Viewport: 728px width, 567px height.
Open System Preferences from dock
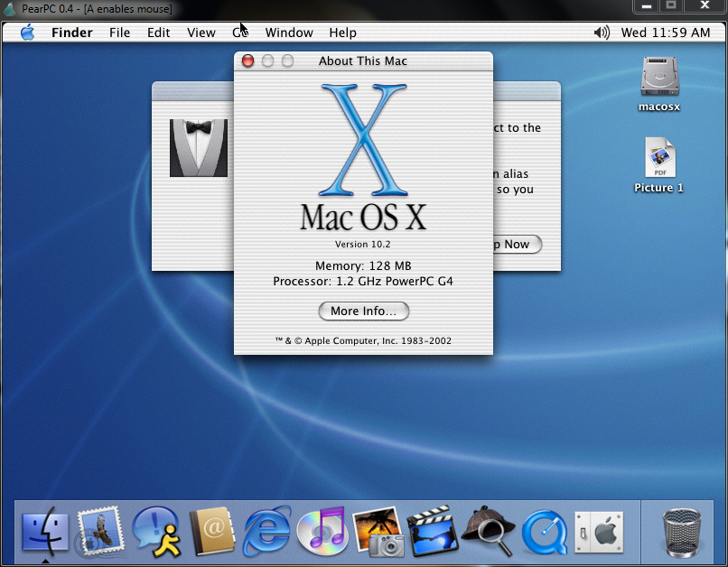[x=599, y=530]
